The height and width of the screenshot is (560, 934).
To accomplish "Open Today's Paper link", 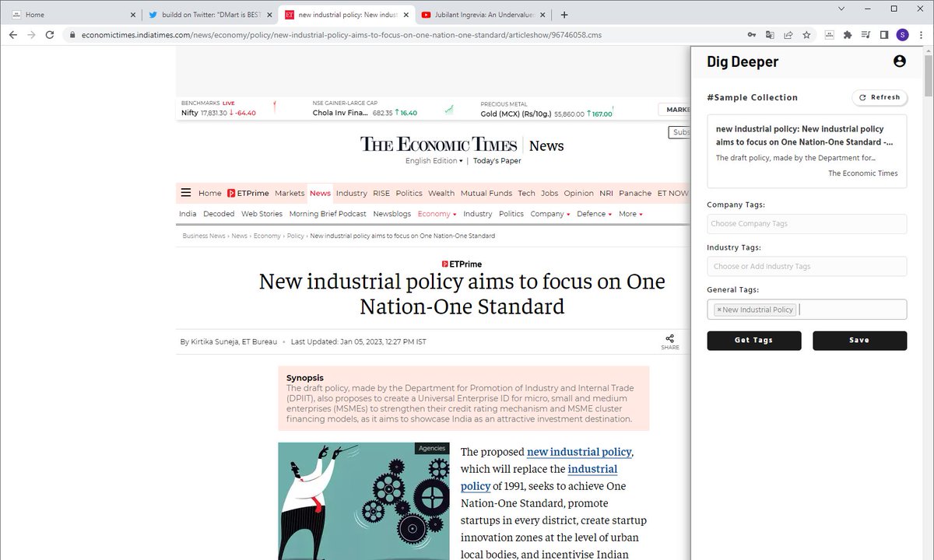I will (497, 161).
